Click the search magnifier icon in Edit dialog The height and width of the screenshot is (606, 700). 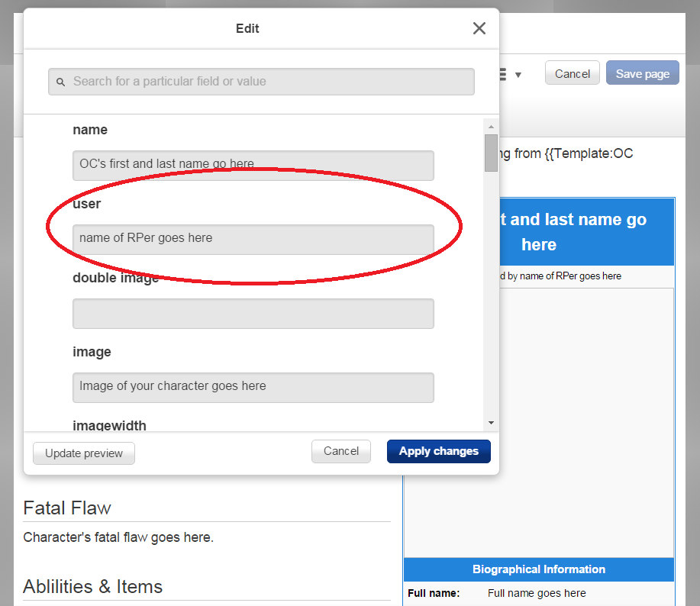tap(61, 82)
